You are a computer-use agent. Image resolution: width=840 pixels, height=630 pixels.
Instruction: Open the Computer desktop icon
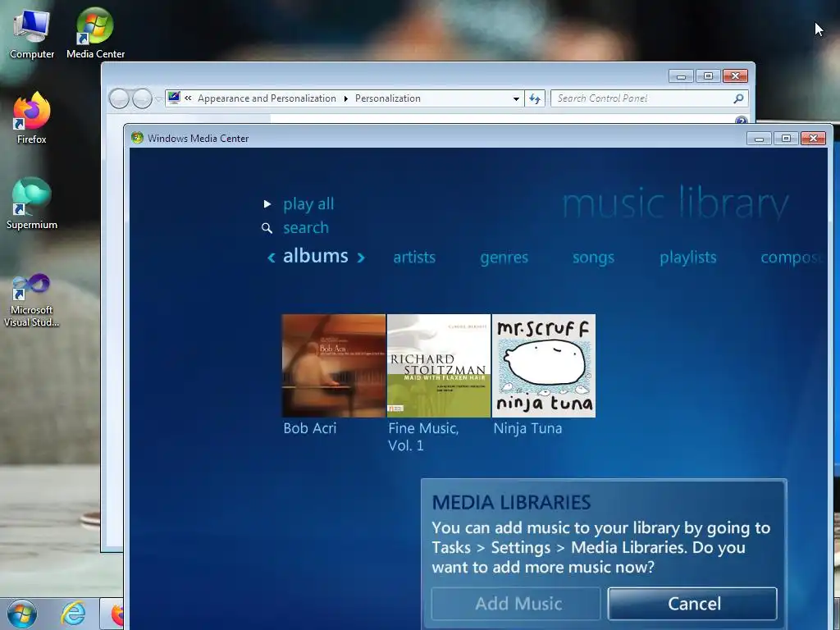tap(32, 34)
